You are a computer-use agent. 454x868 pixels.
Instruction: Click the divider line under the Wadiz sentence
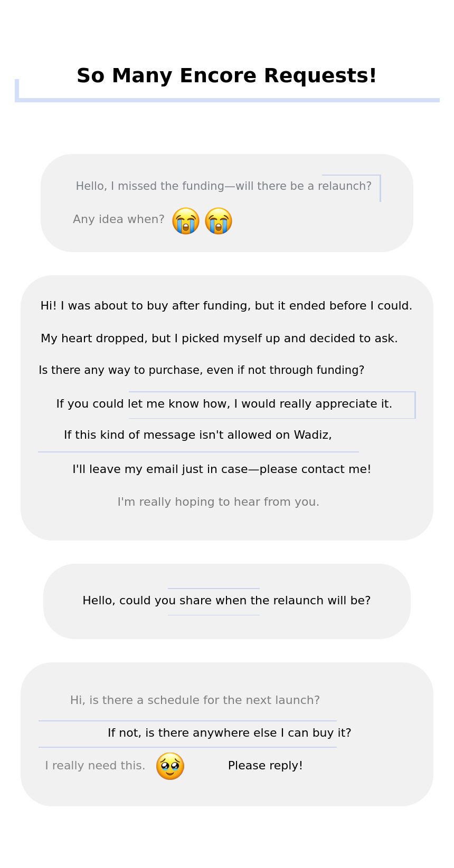click(198, 452)
